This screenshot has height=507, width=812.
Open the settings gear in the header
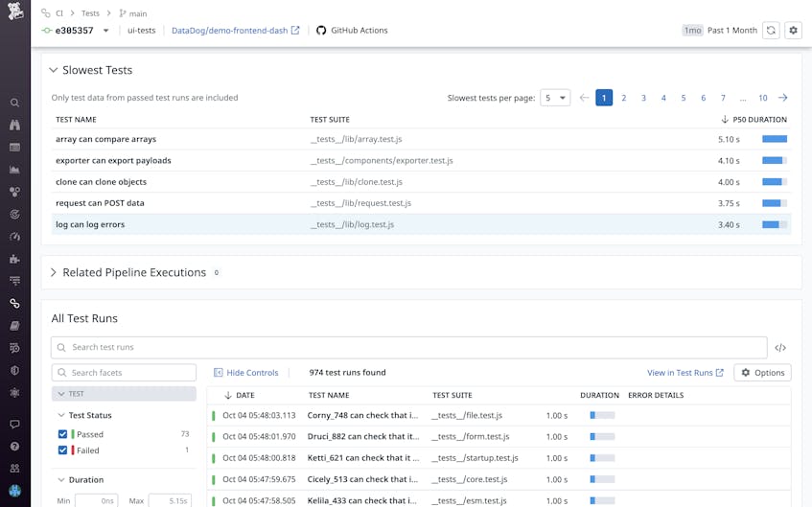(x=793, y=31)
